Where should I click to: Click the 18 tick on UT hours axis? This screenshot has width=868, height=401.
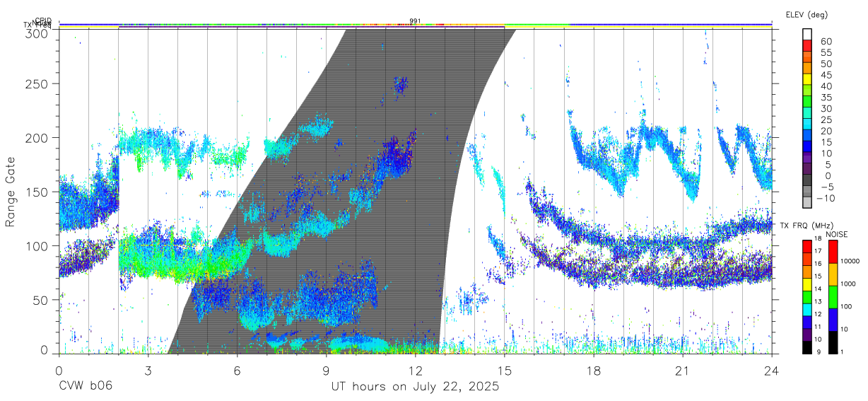coord(594,371)
